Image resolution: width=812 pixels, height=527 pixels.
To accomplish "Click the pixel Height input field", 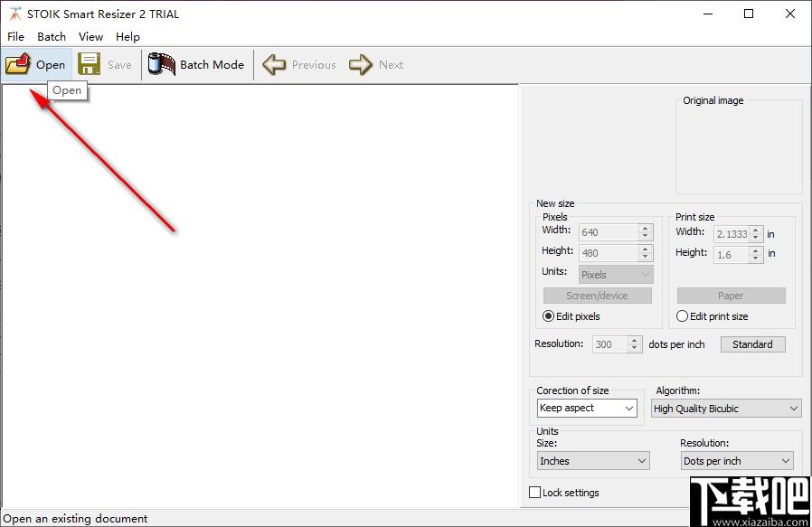I will (609, 253).
